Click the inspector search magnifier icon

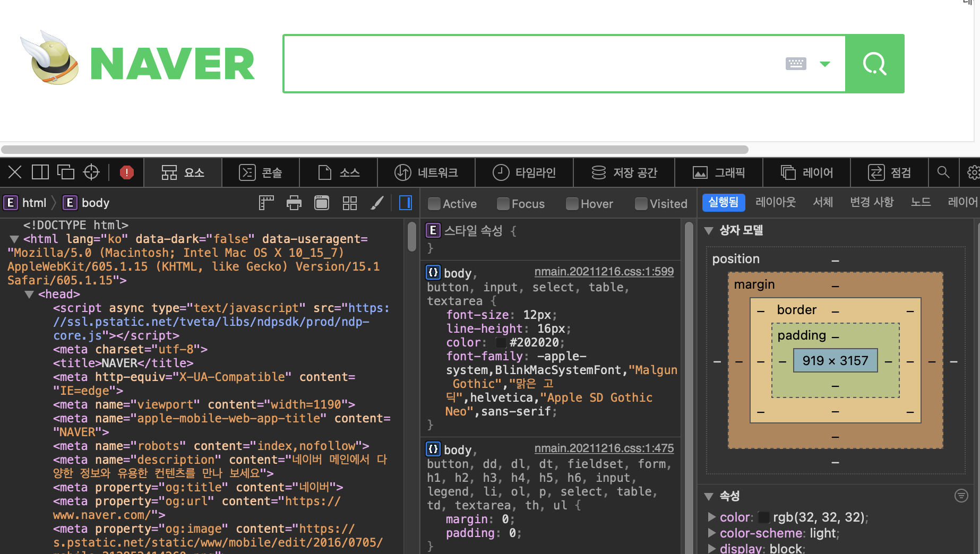[943, 172]
